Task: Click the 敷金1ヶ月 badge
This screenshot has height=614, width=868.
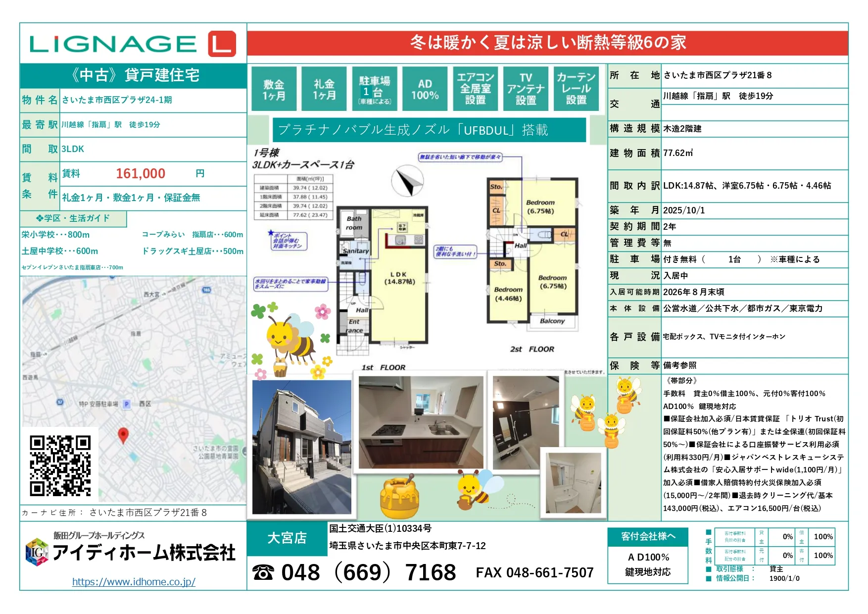Action: pos(274,89)
